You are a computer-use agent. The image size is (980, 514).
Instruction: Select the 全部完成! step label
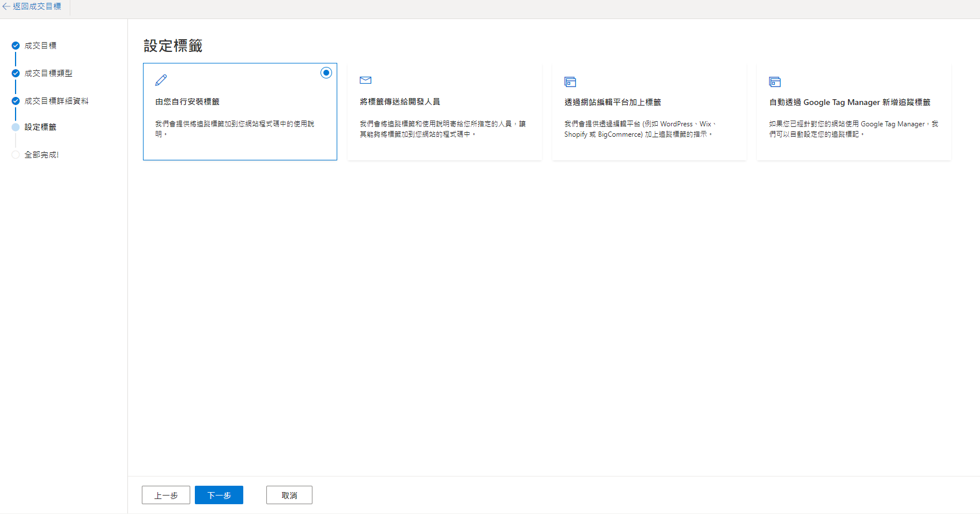click(x=42, y=155)
